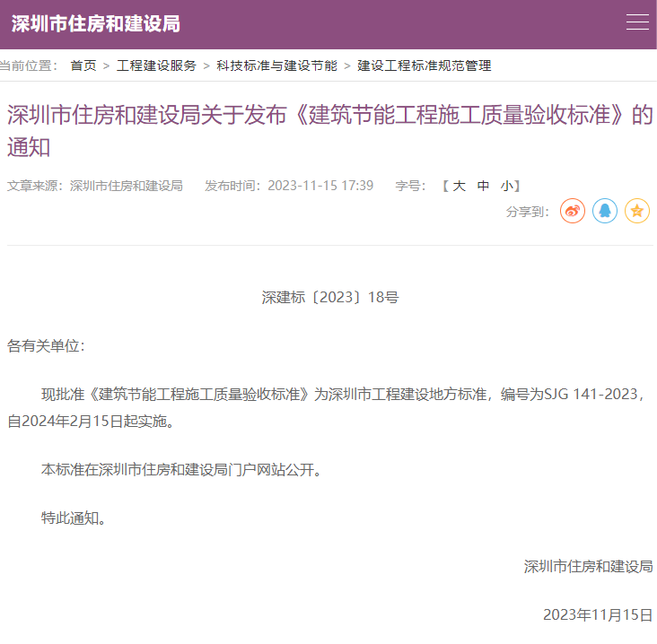Click the paragraph mentioning SJG 141-2023
The height and width of the screenshot is (644, 657).
click(328, 406)
